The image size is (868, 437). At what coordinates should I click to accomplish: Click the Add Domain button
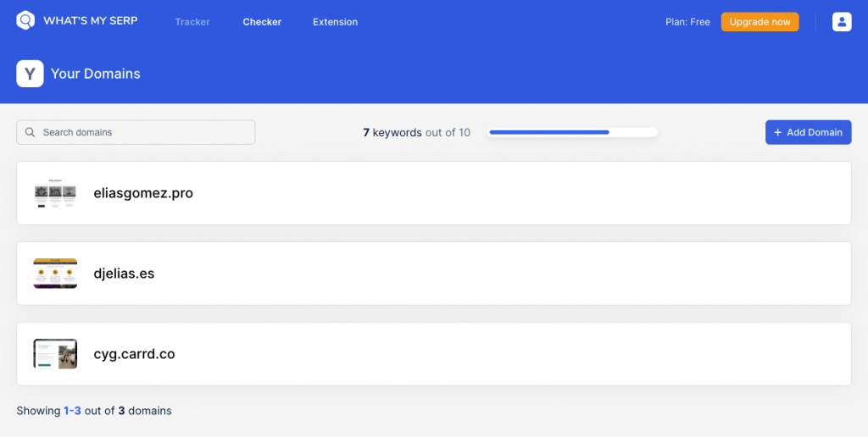click(x=808, y=132)
